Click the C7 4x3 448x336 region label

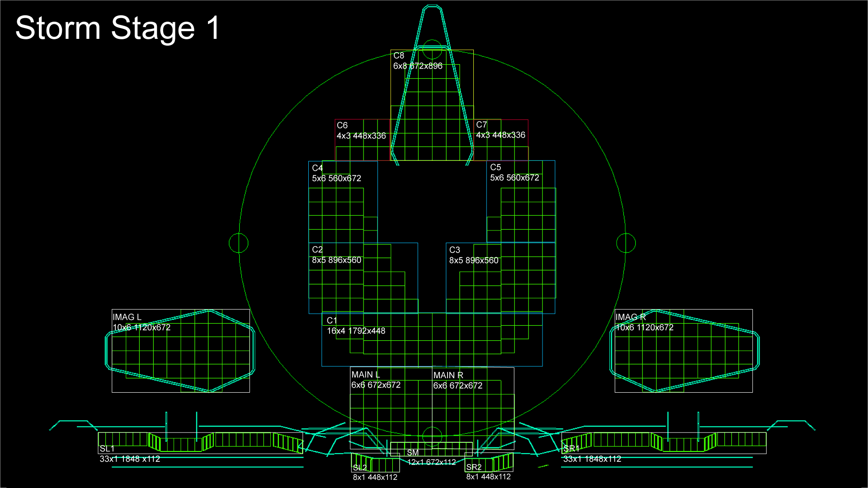pos(500,130)
